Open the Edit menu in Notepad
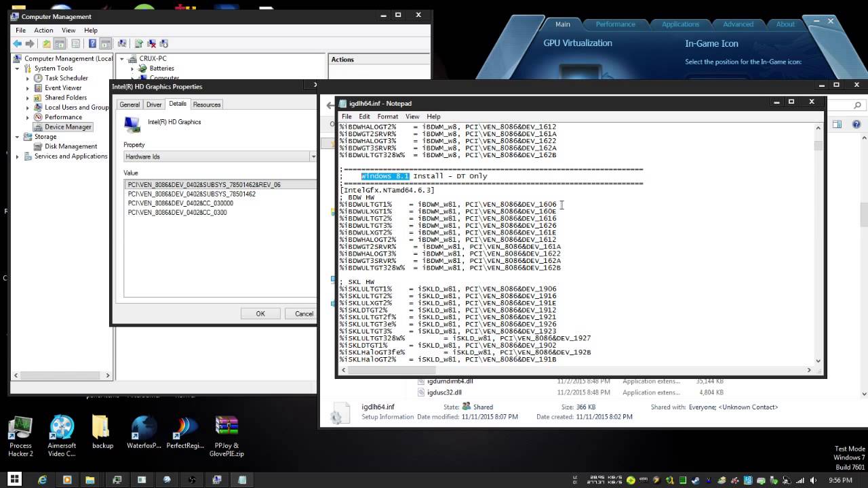Image resolution: width=868 pixels, height=488 pixels. click(x=364, y=117)
